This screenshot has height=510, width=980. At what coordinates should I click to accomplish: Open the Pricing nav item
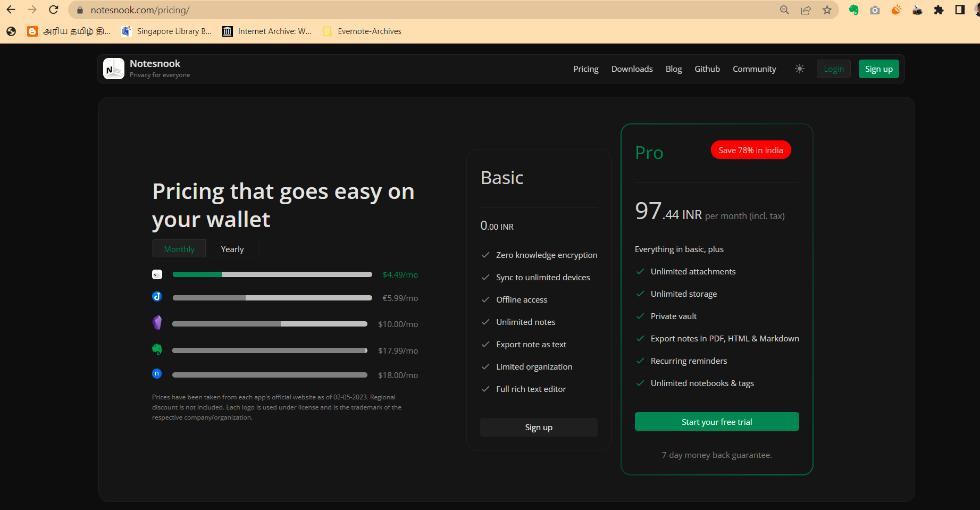[585, 69]
